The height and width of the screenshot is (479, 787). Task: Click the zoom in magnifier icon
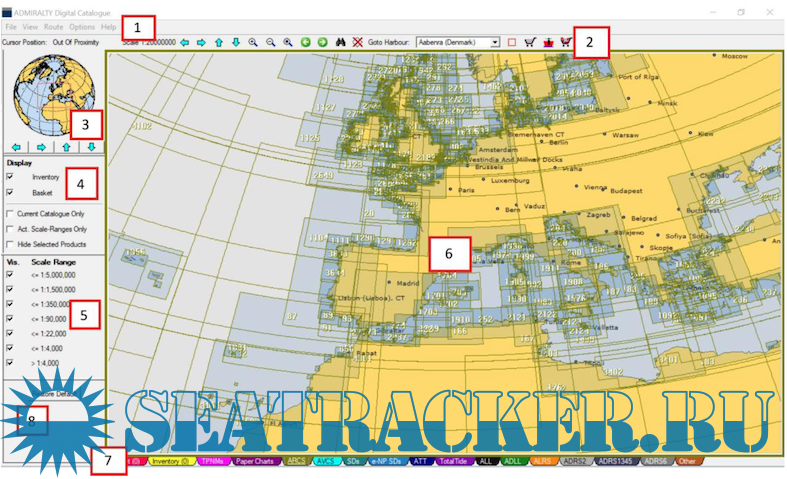tap(252, 43)
